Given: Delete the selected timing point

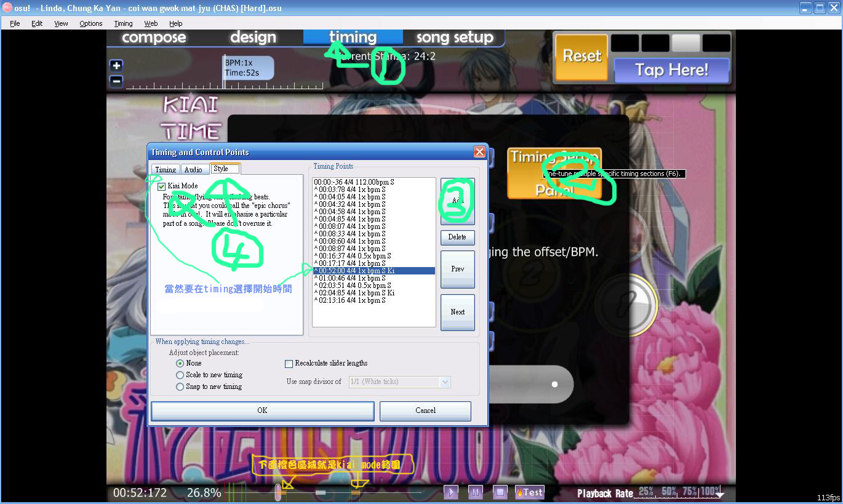Looking at the screenshot, I should coord(457,237).
